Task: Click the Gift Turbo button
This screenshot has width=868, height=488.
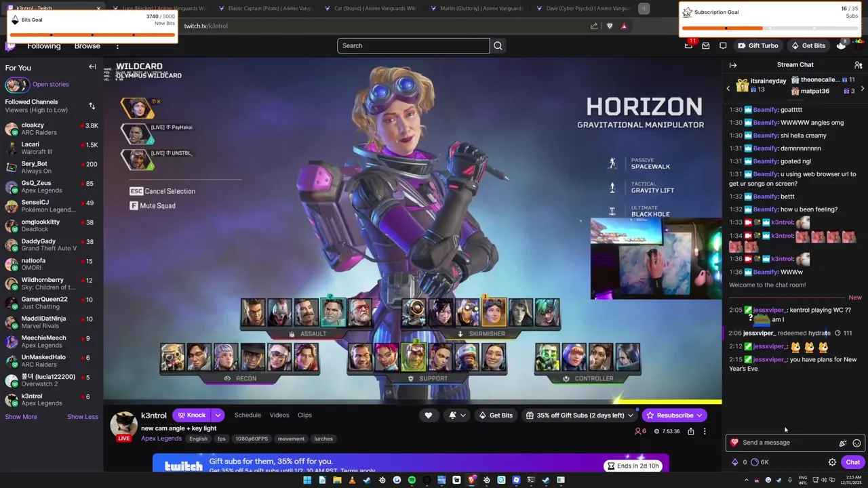Action: click(x=757, y=45)
